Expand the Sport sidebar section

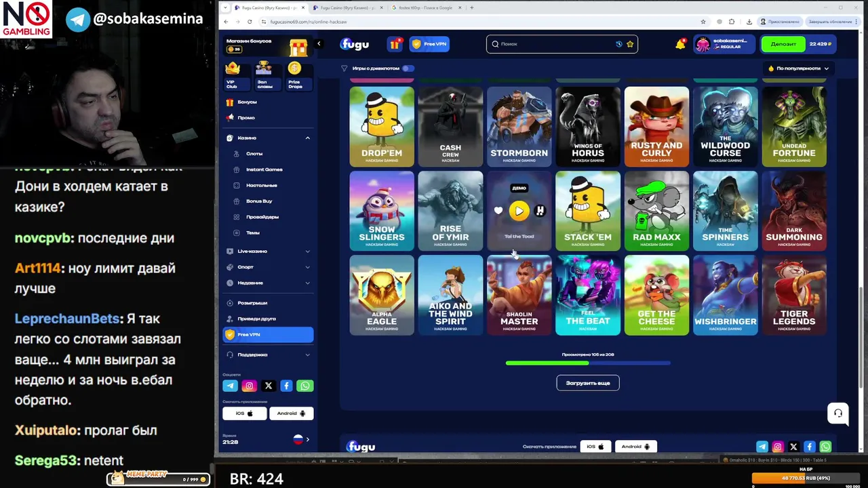pyautogui.click(x=307, y=267)
